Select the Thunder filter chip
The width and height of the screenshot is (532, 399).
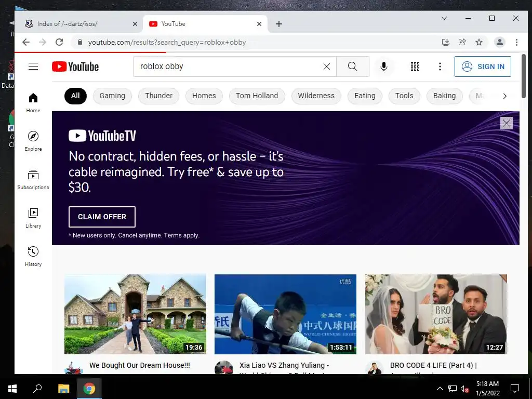[159, 96]
